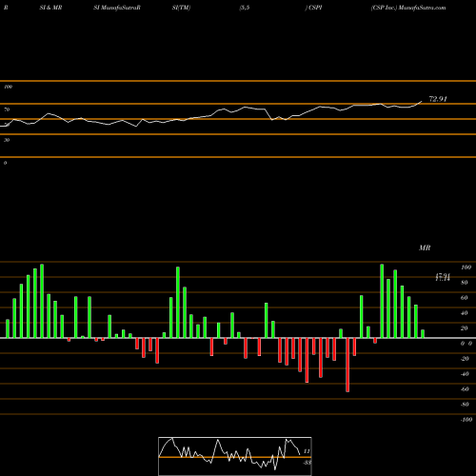The width and height of the screenshot is (476, 476).
Task: Click the -100 label on the MR axis
Action: click(x=466, y=420)
